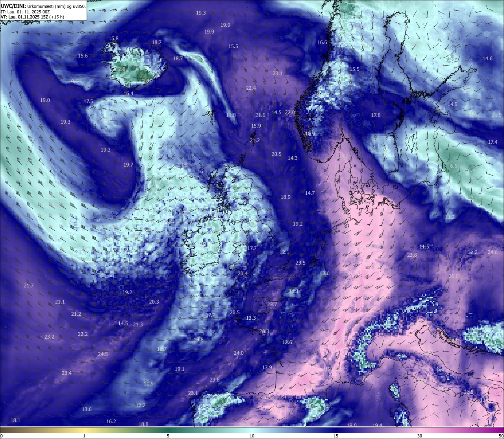Click the 30 tick label on colorbar
The image size is (504, 439).
[420, 436]
